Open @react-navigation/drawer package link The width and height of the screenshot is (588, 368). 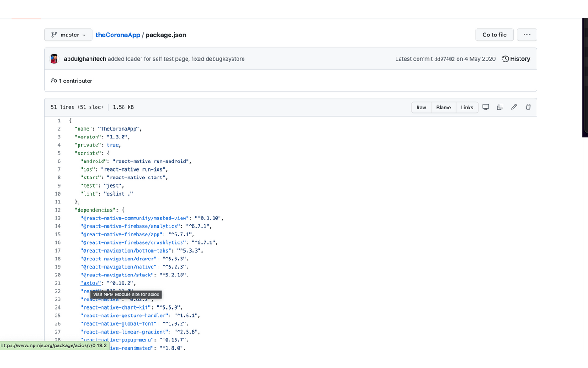click(119, 259)
